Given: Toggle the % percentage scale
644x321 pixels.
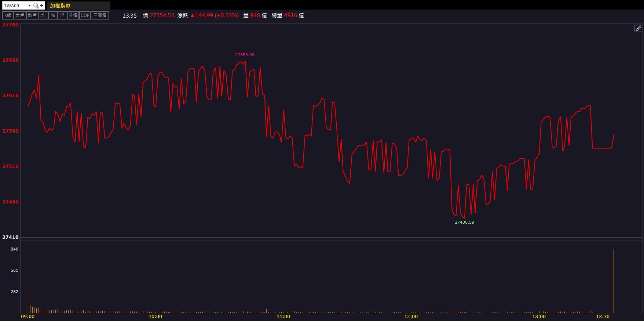Looking at the screenshot, I should 53,15.
